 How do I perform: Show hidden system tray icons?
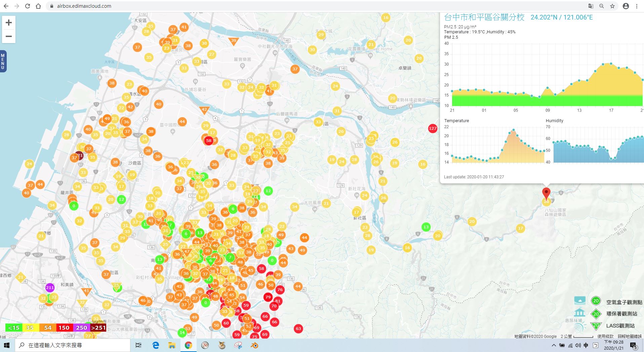pos(554,345)
